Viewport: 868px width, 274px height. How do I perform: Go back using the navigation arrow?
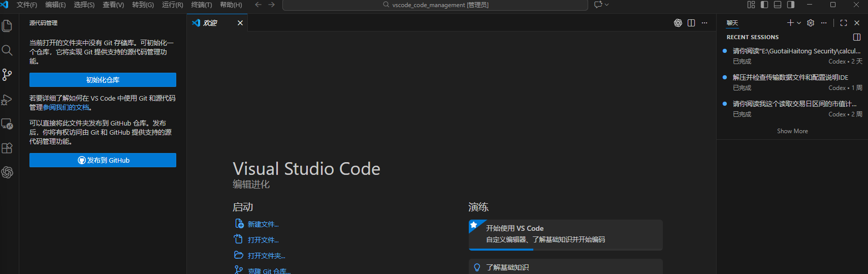coord(258,5)
